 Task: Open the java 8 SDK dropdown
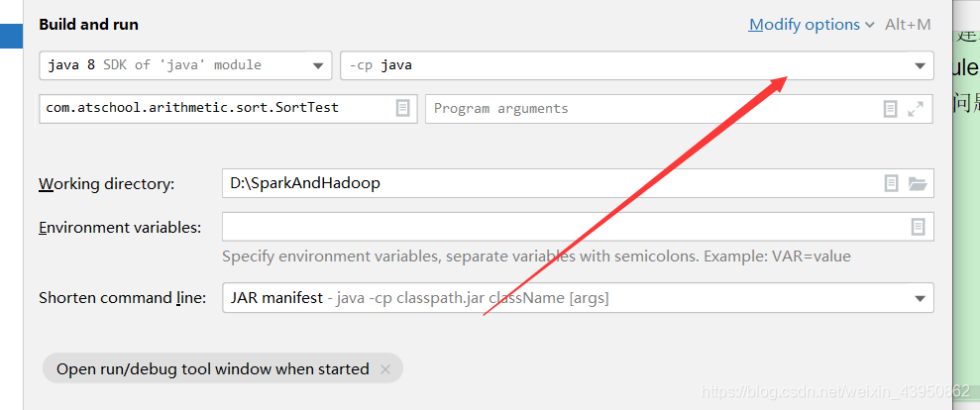185,65
